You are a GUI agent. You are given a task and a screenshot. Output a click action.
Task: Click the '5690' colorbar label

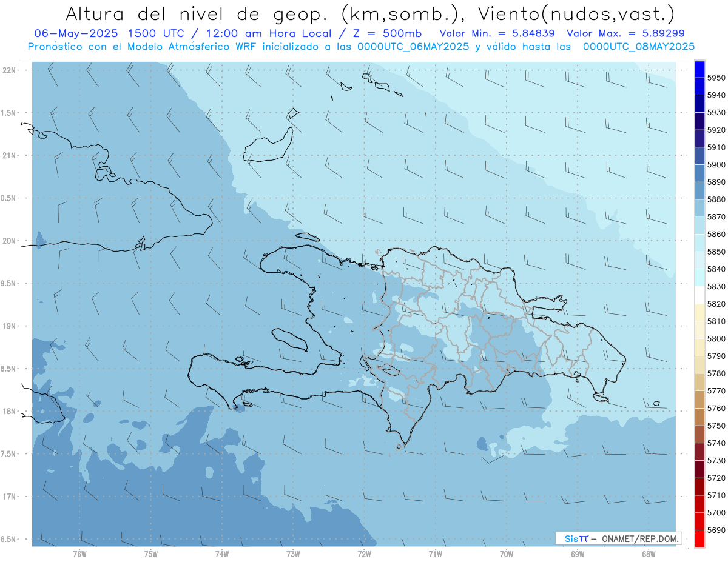716,530
